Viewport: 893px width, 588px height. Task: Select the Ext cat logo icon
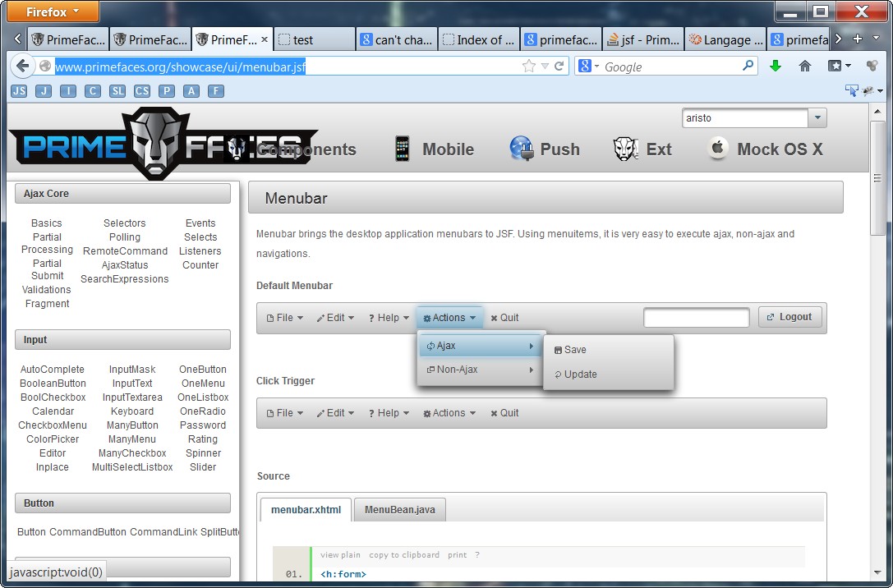[x=625, y=149]
